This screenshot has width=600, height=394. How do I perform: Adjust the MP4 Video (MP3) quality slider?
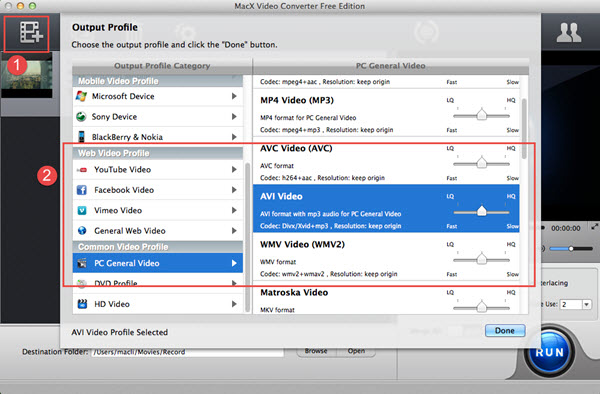click(481, 115)
